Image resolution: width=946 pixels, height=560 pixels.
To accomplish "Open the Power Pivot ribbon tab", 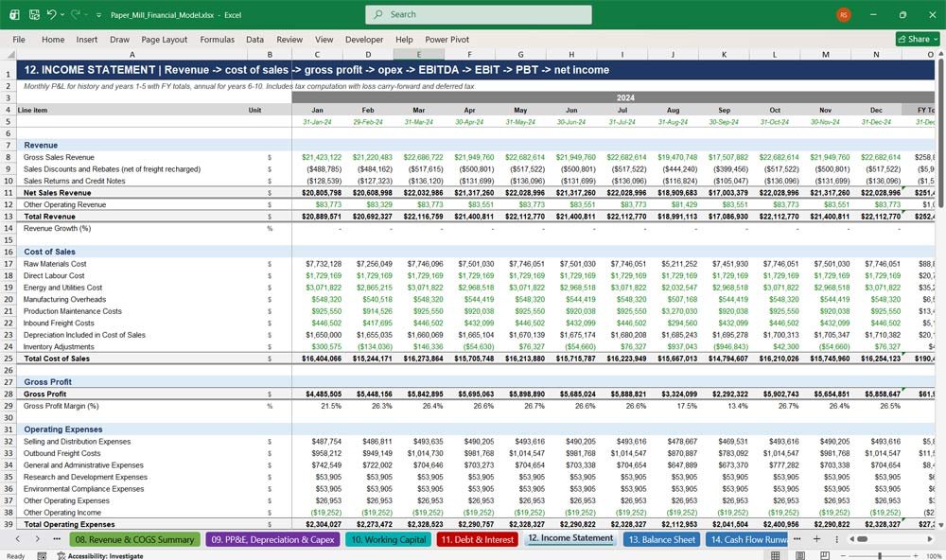I will tap(447, 39).
